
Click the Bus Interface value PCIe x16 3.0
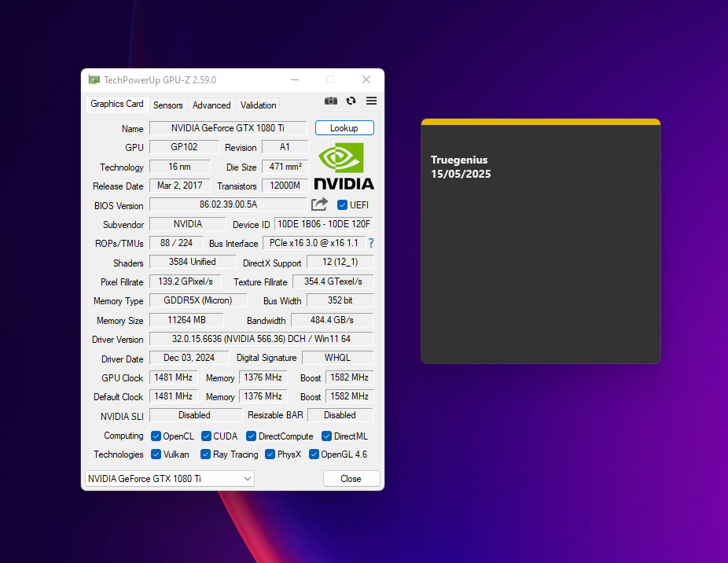tap(314, 243)
